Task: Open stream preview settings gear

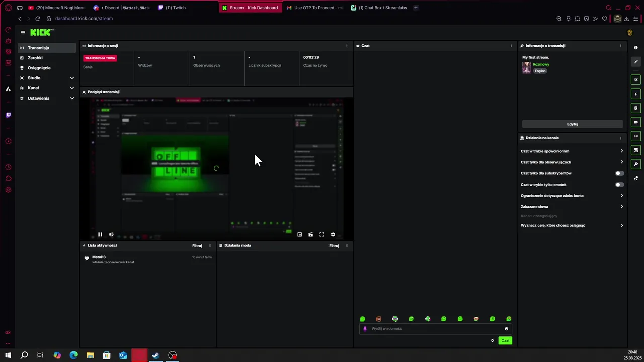Action: pos(333,234)
